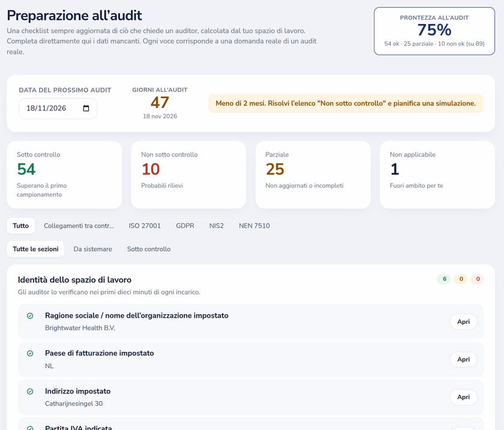Click the Identità dello spazio di lavoro heading
The width and height of the screenshot is (504, 430).
click(x=74, y=280)
